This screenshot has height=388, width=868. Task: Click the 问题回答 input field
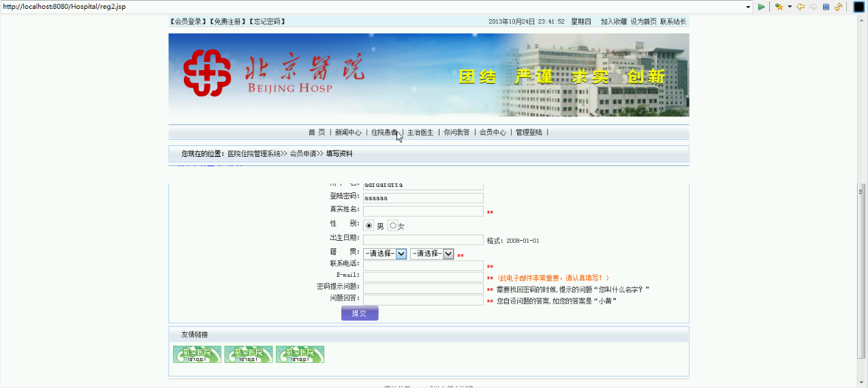(423, 300)
